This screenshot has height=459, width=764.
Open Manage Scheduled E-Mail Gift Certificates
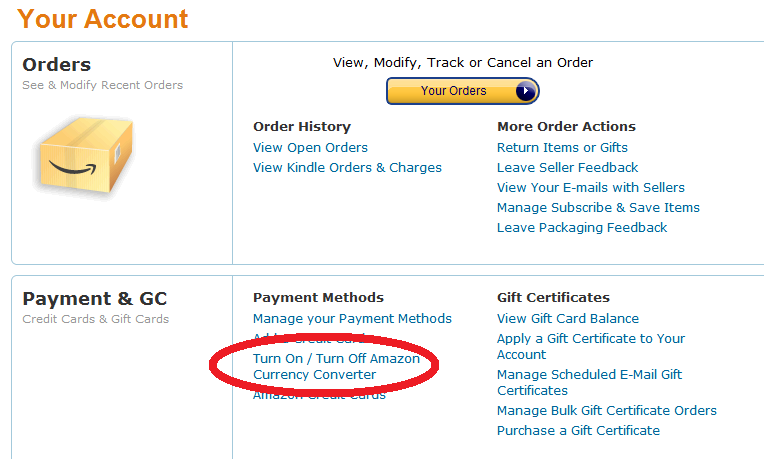point(590,382)
